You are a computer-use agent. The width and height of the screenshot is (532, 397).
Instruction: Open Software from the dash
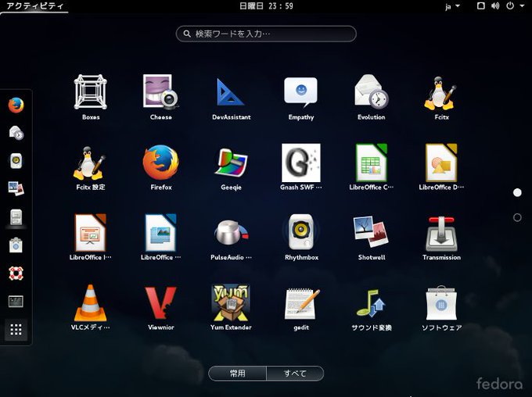[16, 245]
